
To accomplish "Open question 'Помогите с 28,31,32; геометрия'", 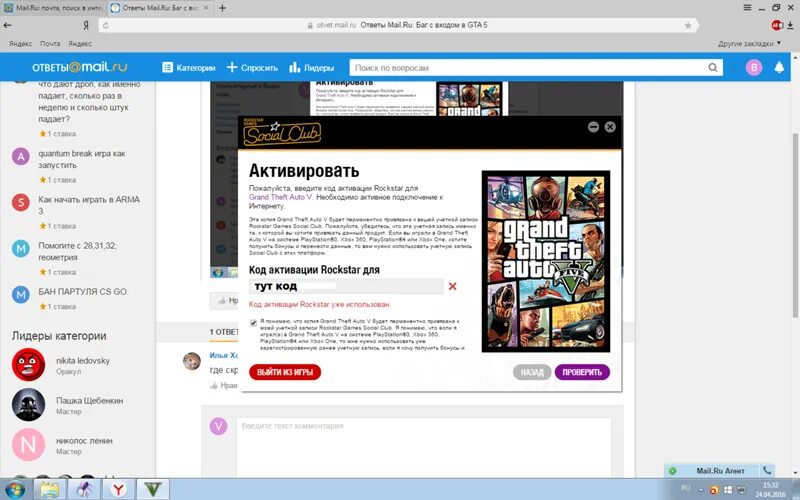I will click(78, 251).
